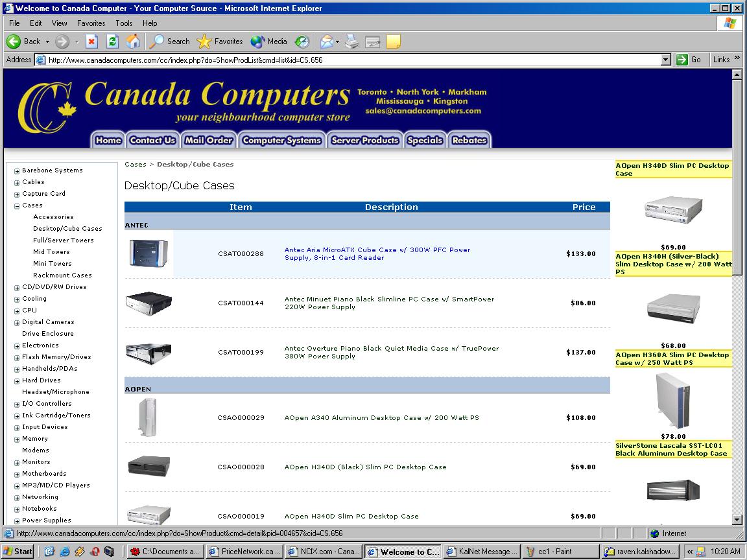Screen dimensions: 747x560
Task: Click the Contact Us navigation tab
Action: pyautogui.click(x=152, y=140)
